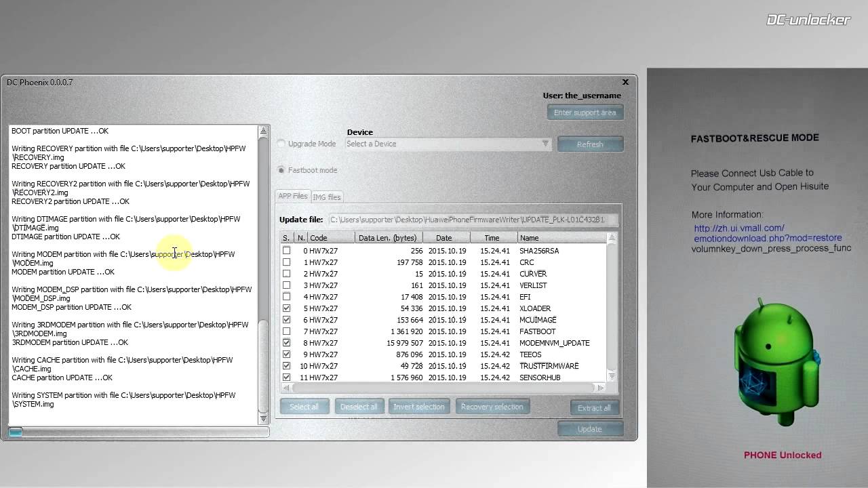Click the Update button

point(589,429)
